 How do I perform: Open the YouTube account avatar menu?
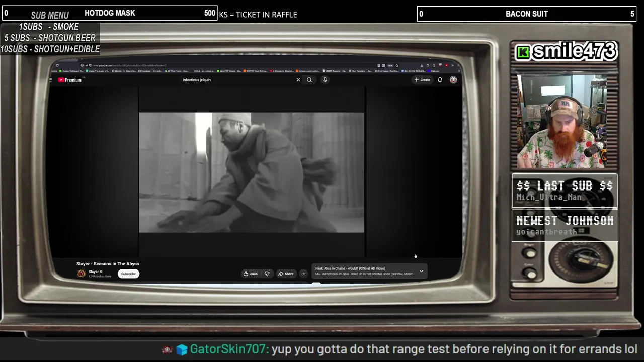(x=453, y=80)
